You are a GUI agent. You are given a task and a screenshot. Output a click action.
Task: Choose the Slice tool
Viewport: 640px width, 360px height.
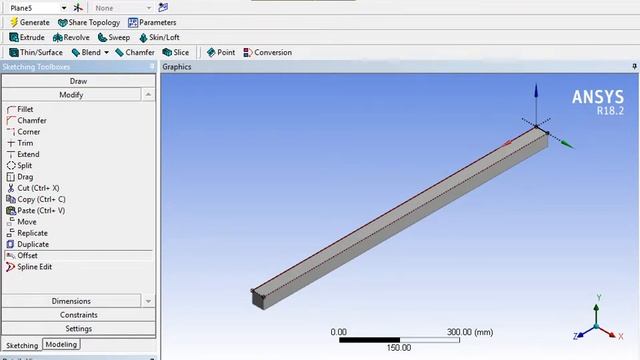176,52
